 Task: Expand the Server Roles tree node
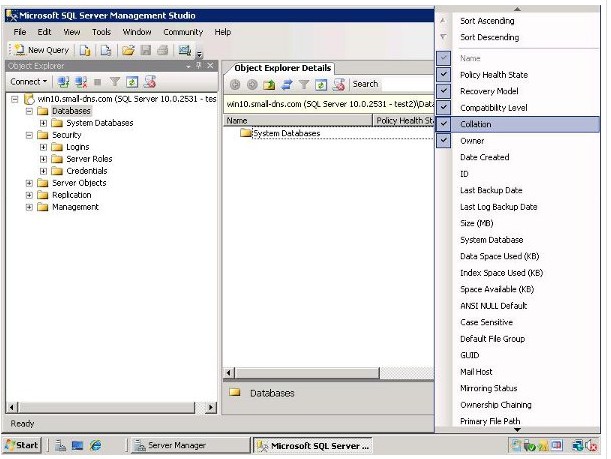click(x=43, y=159)
